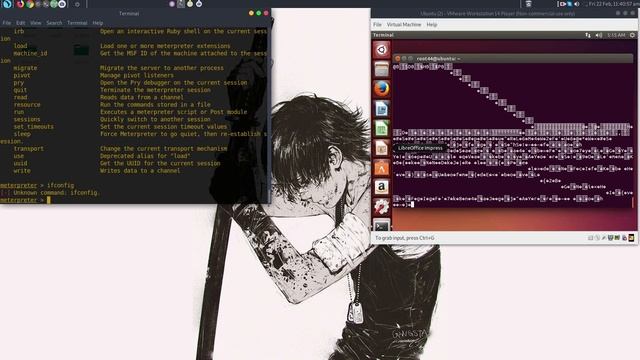640x360 pixels.
Task: Open View menu in Kali Terminal
Action: (x=36, y=23)
